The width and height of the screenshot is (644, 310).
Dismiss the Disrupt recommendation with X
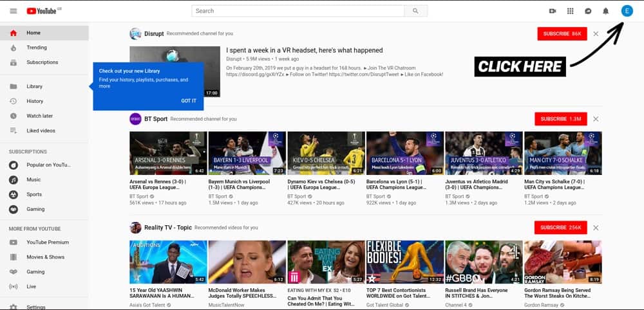coord(596,33)
